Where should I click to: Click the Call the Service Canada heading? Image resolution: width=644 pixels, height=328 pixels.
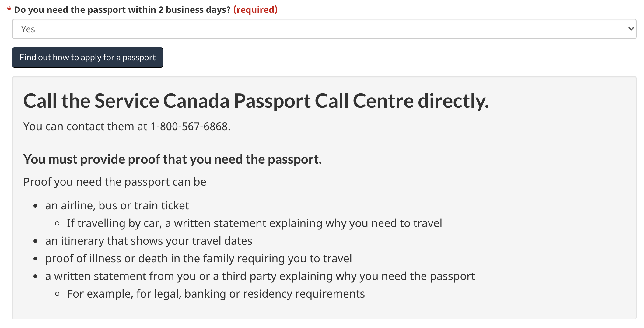[256, 101]
